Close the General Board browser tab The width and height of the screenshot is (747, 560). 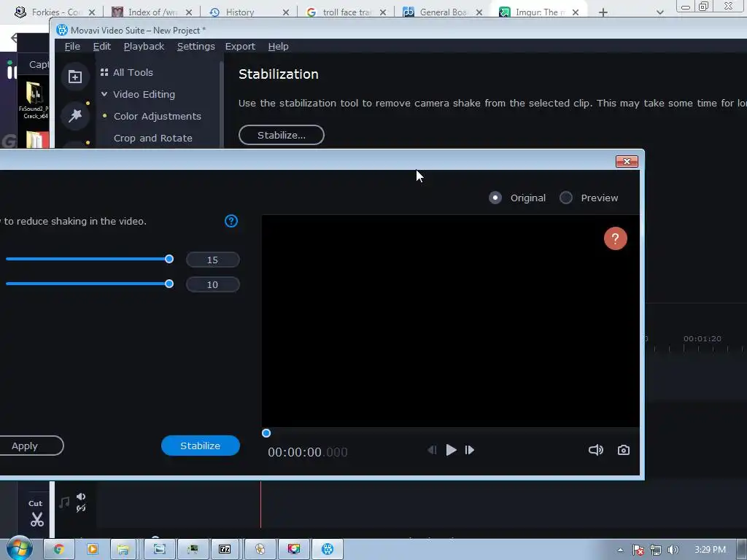(479, 12)
